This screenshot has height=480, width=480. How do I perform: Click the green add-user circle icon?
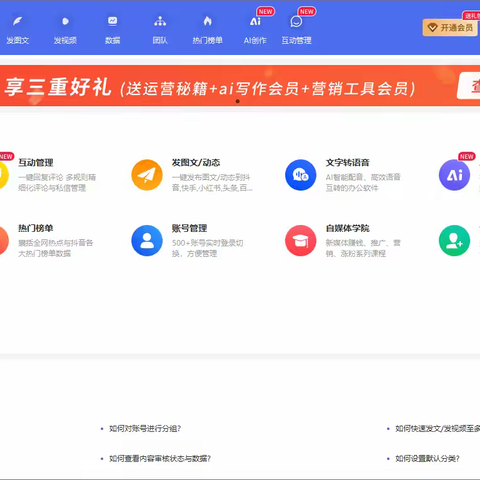coord(454,240)
